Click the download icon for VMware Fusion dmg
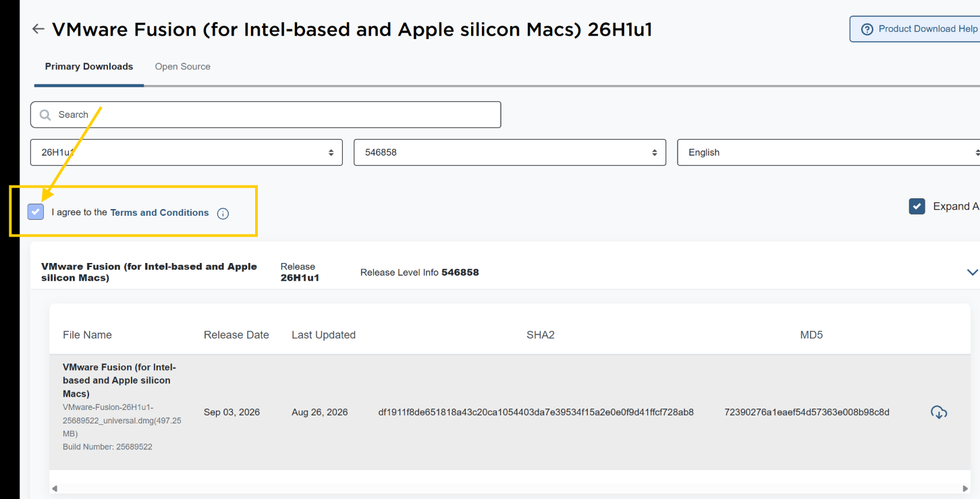Image resolution: width=980 pixels, height=499 pixels. (939, 412)
